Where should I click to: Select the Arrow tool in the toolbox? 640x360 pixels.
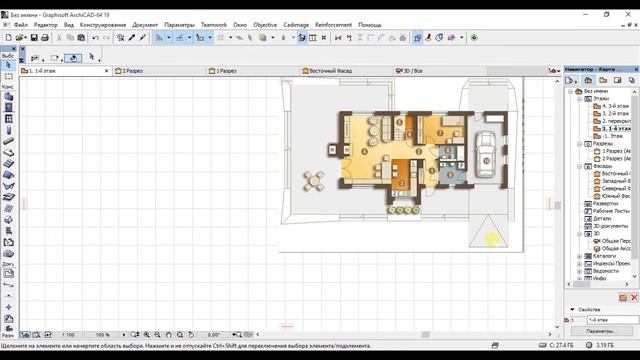(x=8, y=65)
